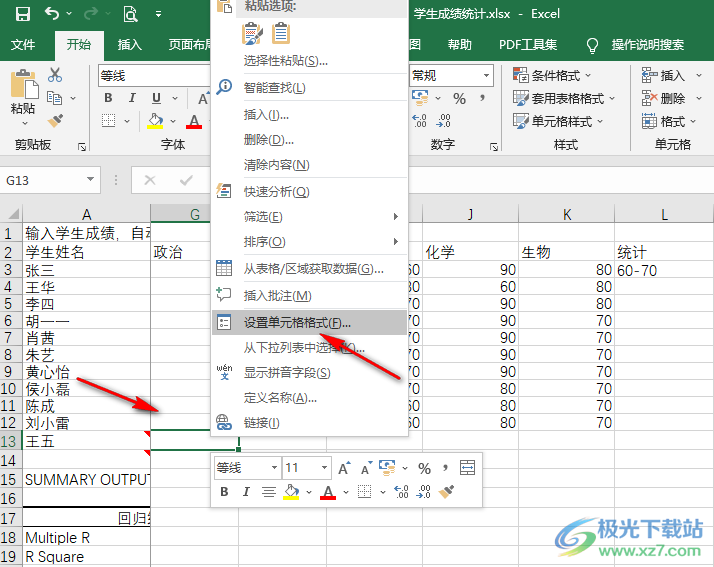Click the percent style icon in mini toolbar

pos(424,468)
